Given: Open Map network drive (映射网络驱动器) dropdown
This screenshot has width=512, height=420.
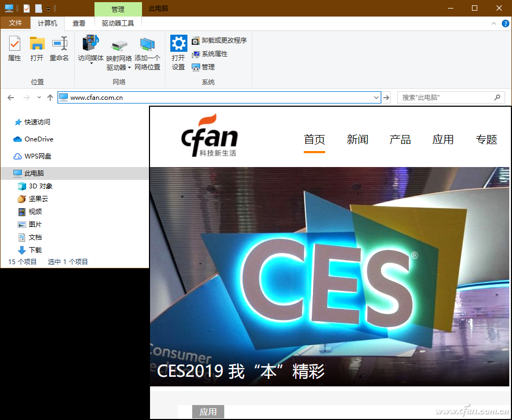Looking at the screenshot, I should tap(119, 55).
